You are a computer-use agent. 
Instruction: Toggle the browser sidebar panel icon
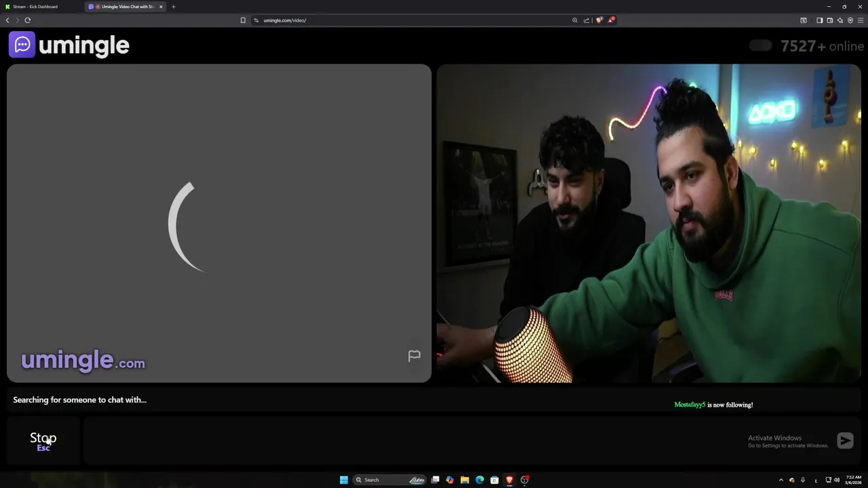click(819, 20)
